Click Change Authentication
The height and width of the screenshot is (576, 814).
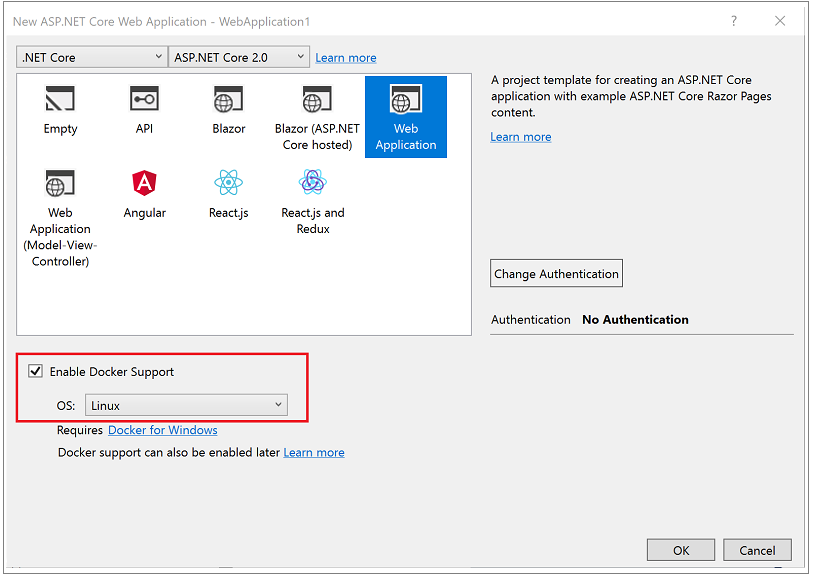point(556,272)
